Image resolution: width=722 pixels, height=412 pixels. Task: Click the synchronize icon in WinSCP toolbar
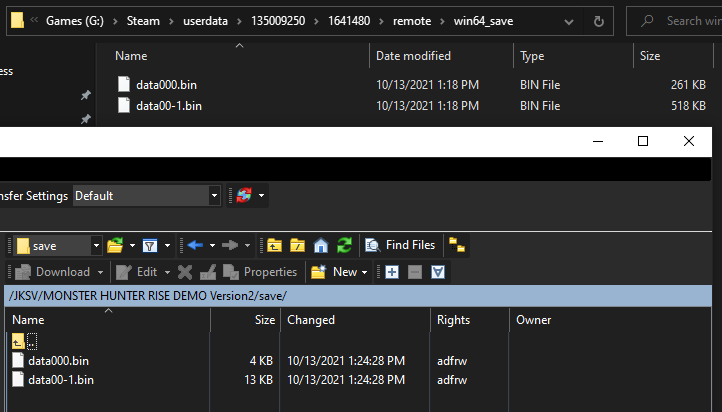pos(244,195)
